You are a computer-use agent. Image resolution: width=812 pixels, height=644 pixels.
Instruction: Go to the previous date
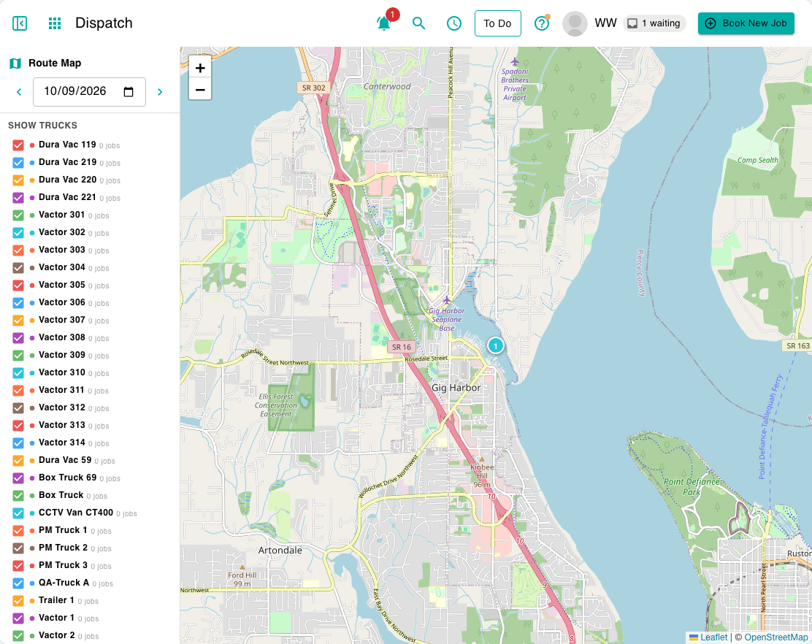(x=19, y=91)
